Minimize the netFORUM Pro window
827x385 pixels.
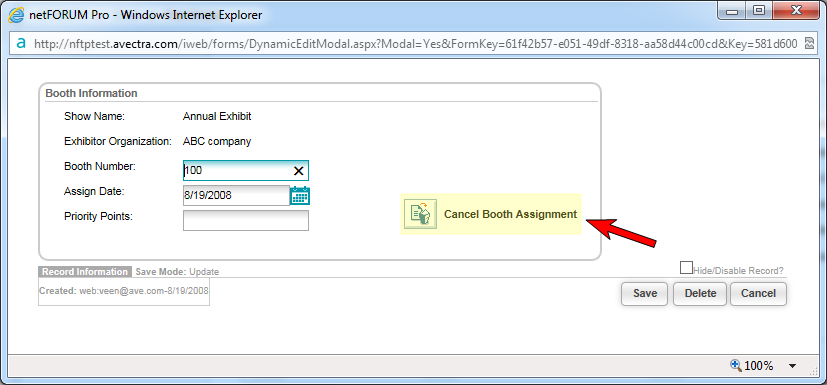point(733,12)
